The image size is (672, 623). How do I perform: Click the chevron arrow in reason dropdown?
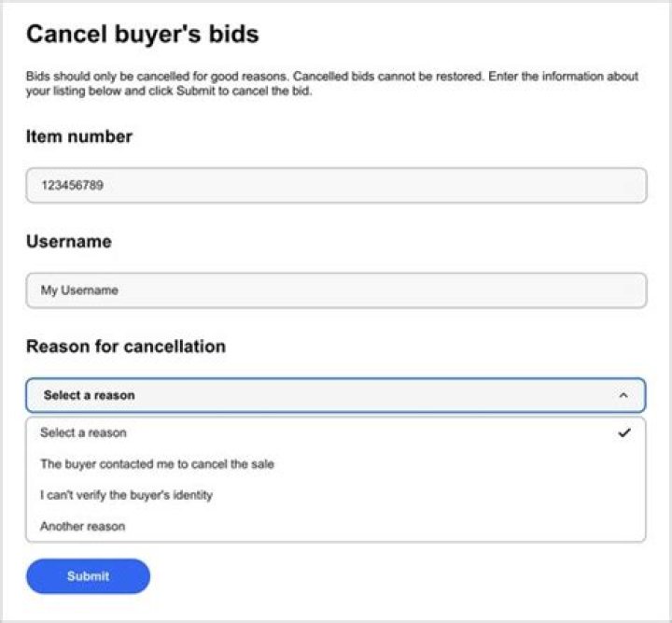point(623,396)
